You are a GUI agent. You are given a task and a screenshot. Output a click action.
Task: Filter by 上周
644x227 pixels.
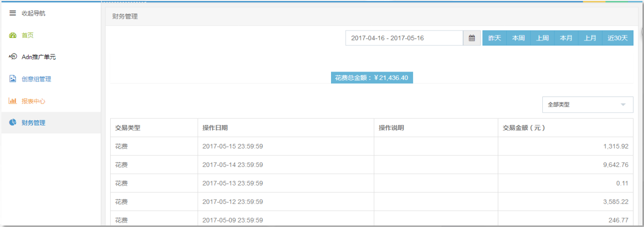tap(542, 38)
